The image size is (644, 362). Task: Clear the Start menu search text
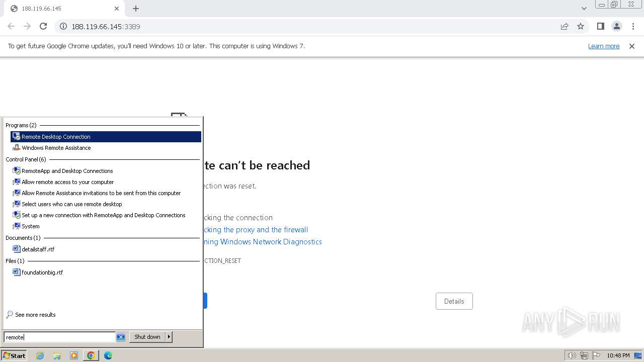pos(121,337)
